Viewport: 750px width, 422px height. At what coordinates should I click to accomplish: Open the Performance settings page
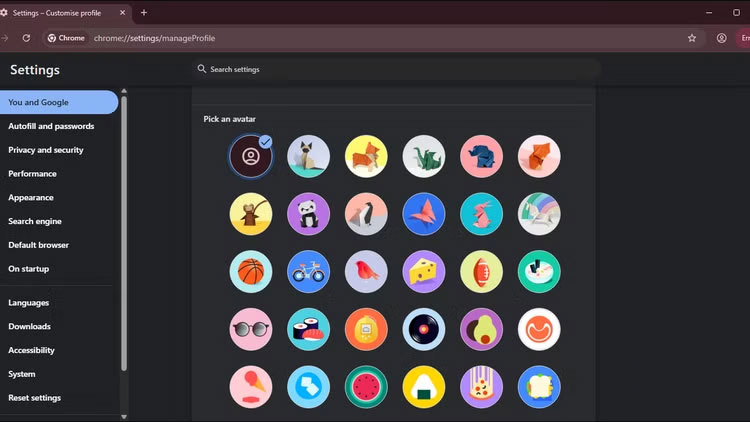click(x=33, y=174)
